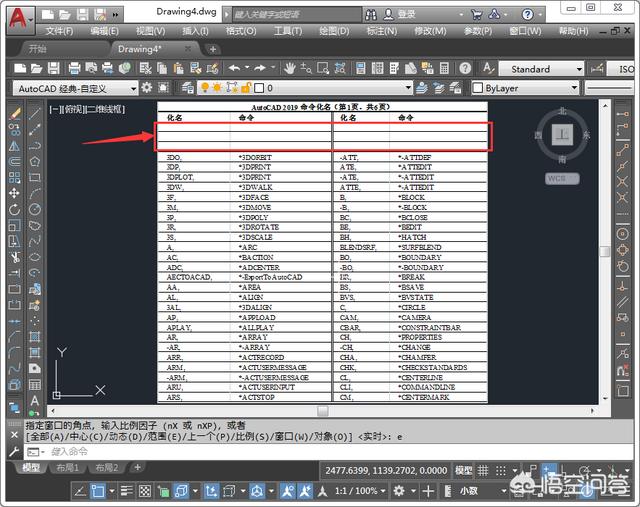Open the 帮助(H) menu
Screen dimensions: 640x507
(573, 31)
